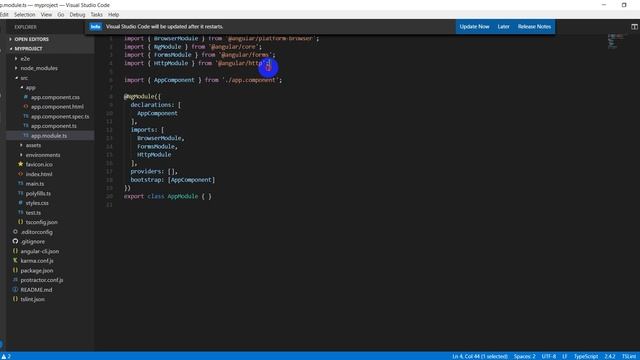Open angular-cli.json file
640x360 pixels.
click(40, 251)
